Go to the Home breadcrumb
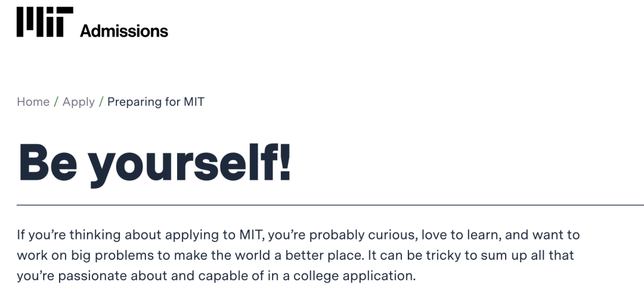 33,102
